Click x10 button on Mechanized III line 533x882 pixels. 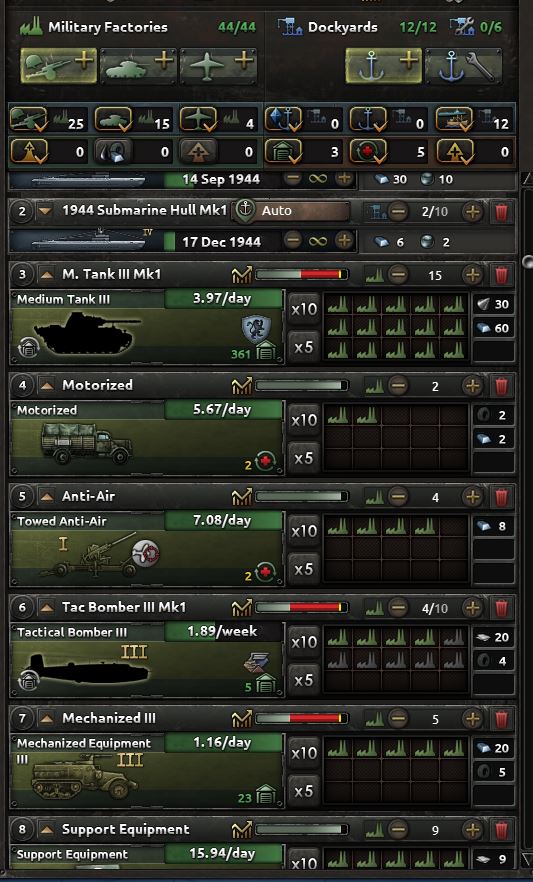coord(304,754)
